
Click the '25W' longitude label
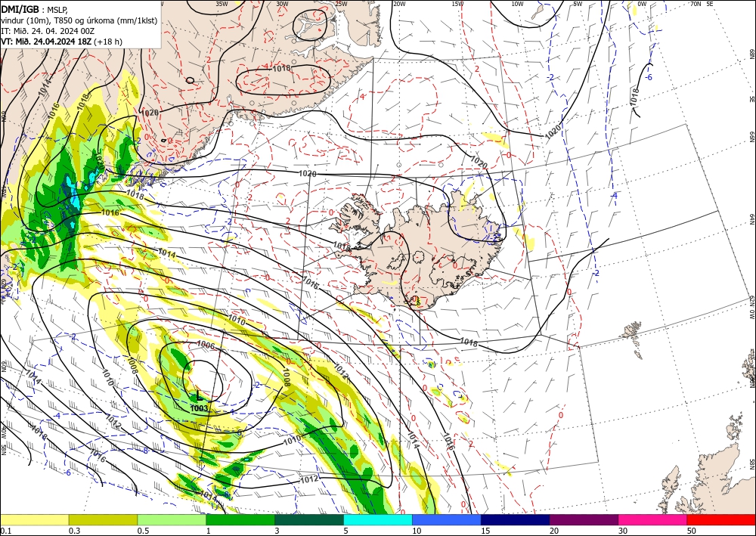coord(341,4)
